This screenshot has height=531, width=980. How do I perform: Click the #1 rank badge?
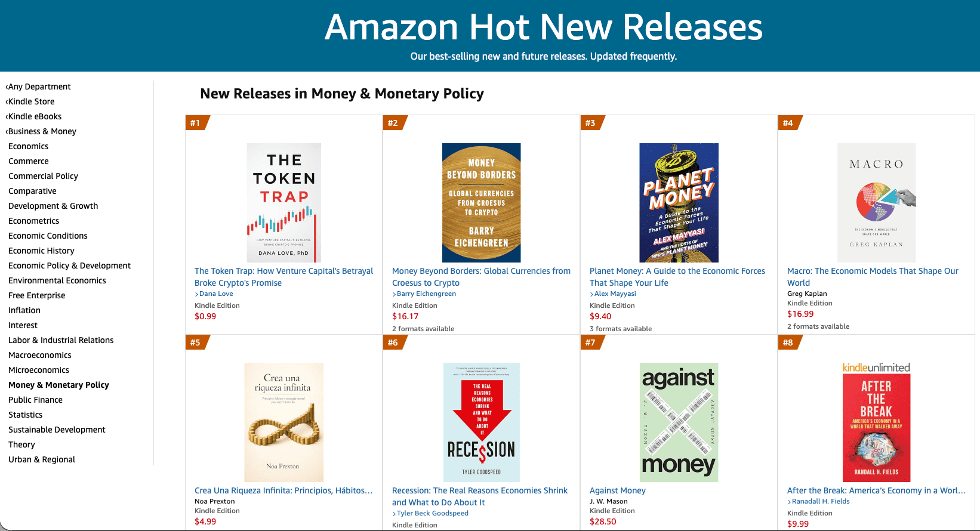point(195,123)
